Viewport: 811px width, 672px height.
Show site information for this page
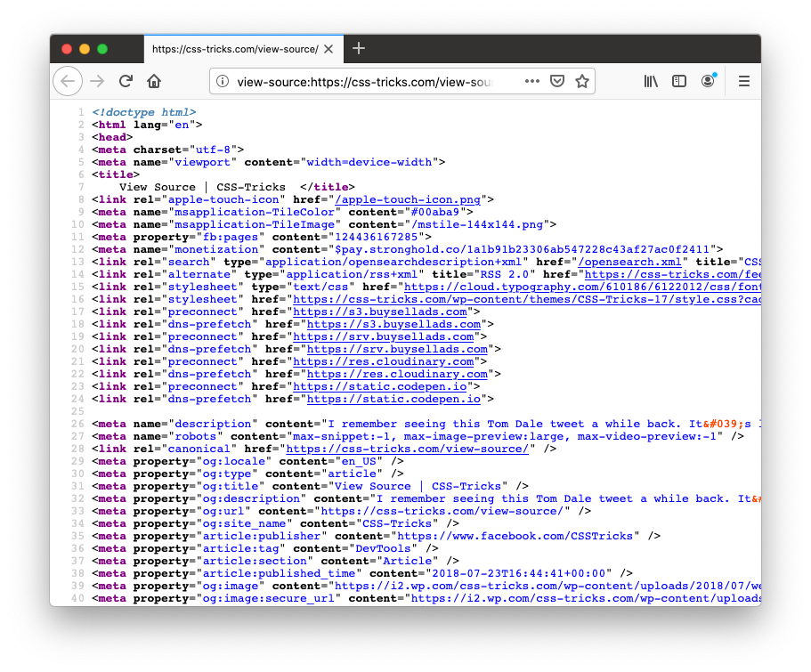(223, 81)
